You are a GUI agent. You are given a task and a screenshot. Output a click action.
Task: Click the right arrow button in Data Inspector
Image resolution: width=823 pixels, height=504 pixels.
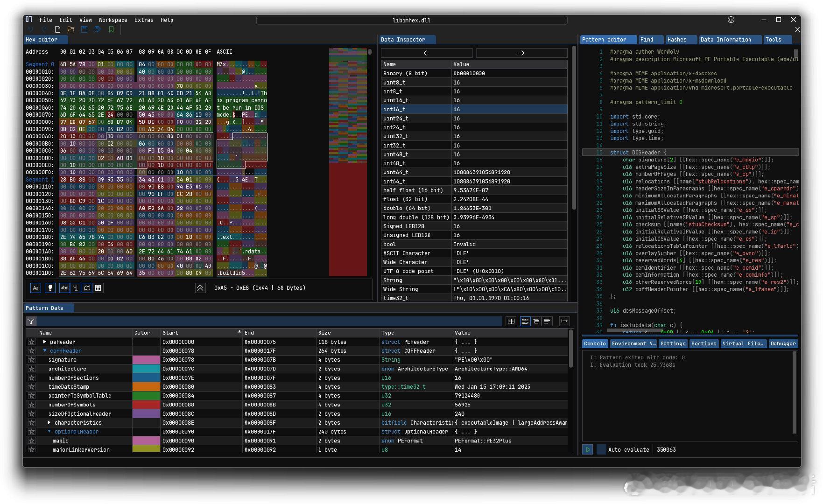521,53
